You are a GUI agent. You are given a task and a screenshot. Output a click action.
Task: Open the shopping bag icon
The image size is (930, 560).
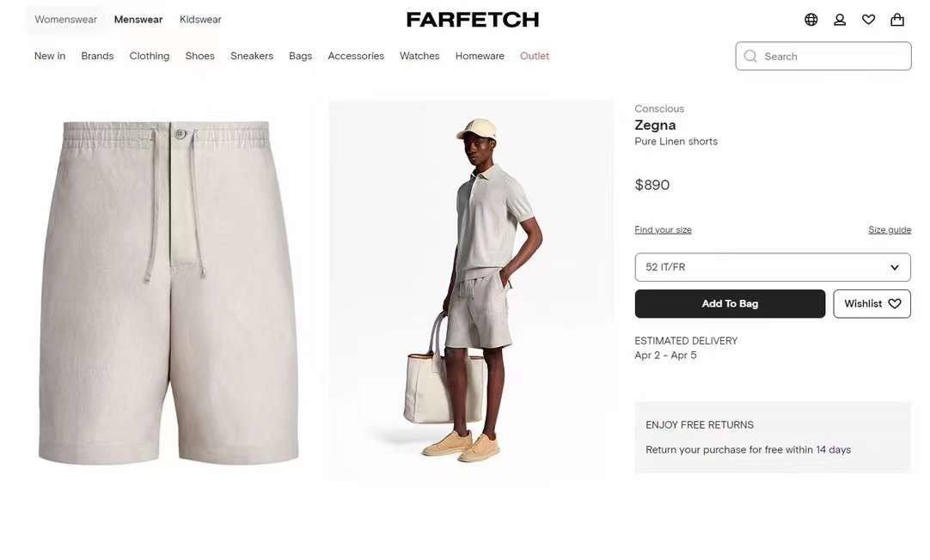coord(897,20)
